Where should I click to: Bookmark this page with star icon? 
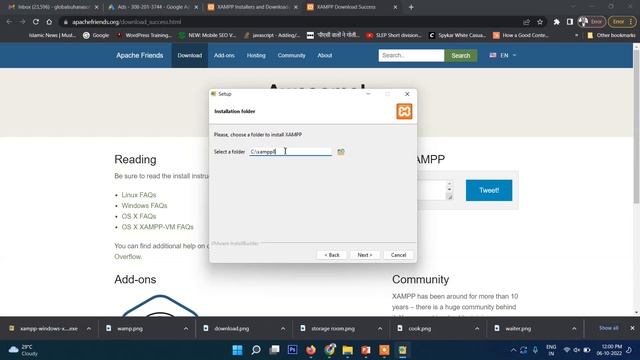click(x=540, y=22)
